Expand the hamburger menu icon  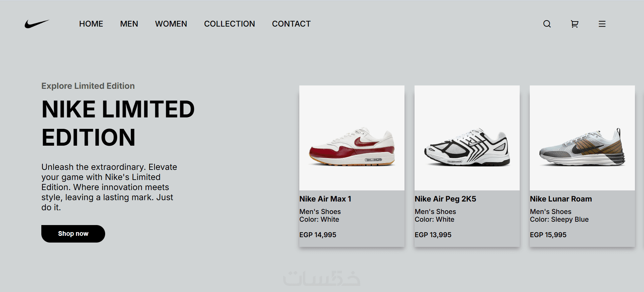point(602,24)
